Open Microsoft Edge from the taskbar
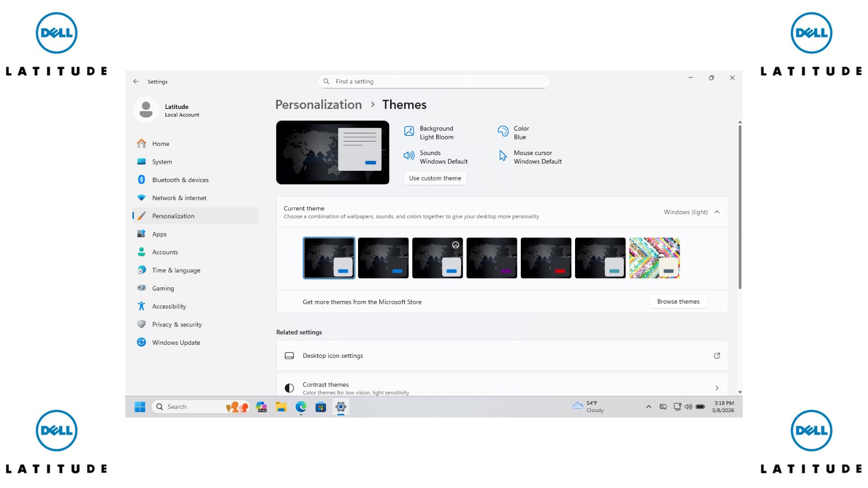This screenshot has width=868, height=488. click(x=301, y=407)
